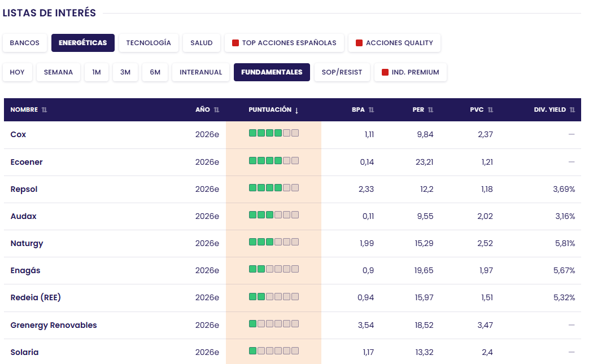Open the IND. PREMIUM view
Image resolution: width=593 pixels, height=364 pixels.
[411, 72]
